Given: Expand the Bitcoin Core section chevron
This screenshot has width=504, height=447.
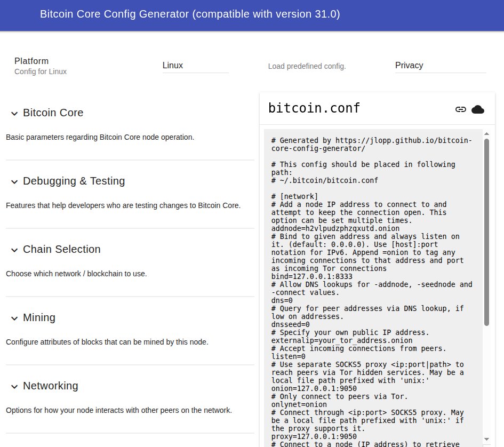Looking at the screenshot, I should 14,113.
